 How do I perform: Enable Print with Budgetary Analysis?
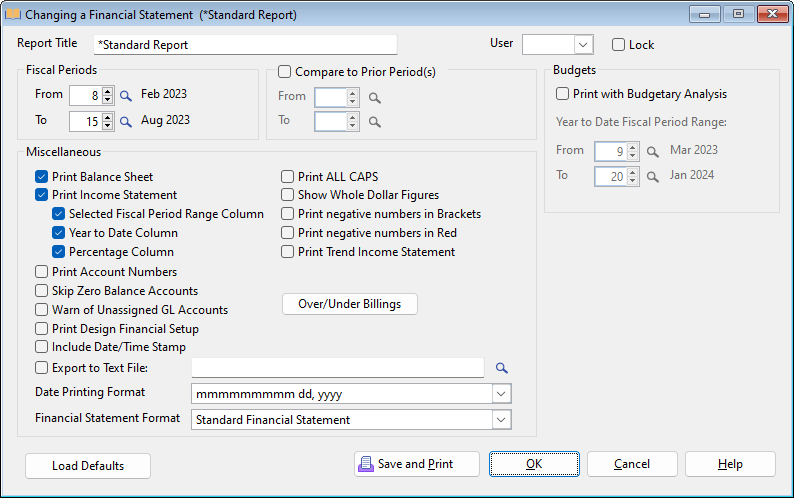point(563,94)
